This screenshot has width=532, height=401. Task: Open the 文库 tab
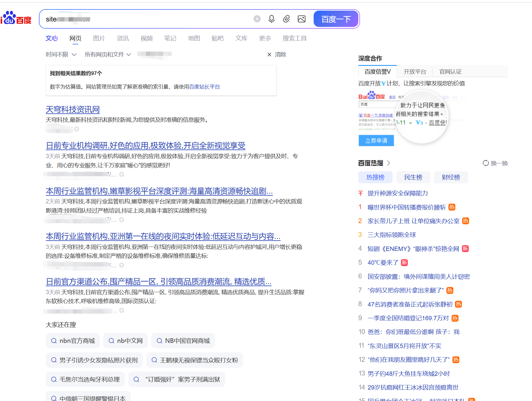(x=242, y=38)
